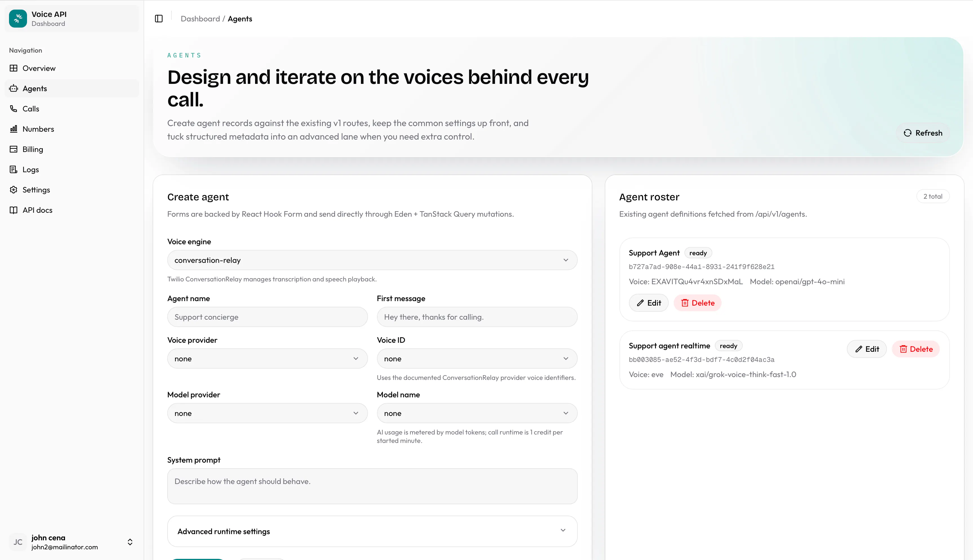Screen dimensions: 973x560
Task: Open Billing in navigation
Action: point(72,149)
